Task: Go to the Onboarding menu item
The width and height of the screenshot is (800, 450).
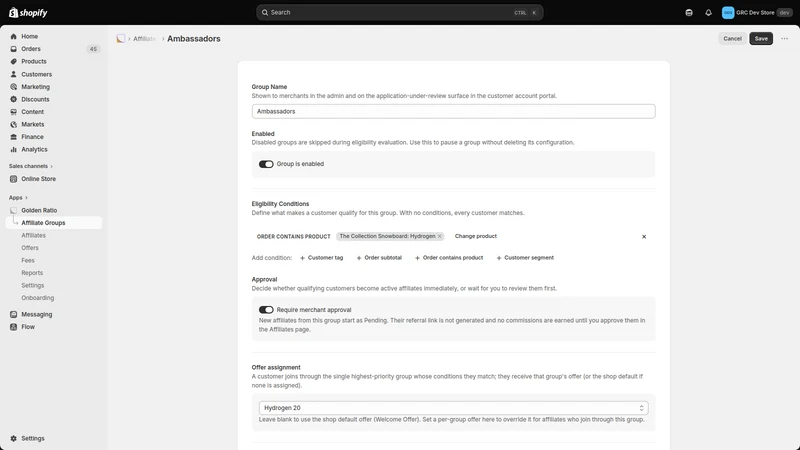Action: (38, 298)
